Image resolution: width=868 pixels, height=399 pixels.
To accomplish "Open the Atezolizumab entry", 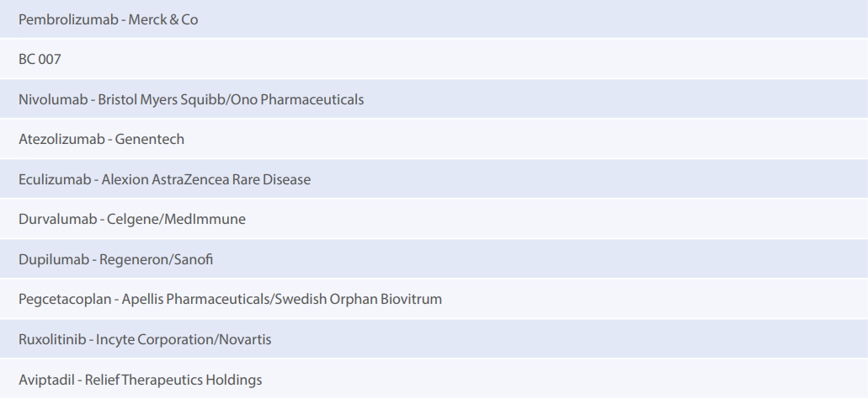I will (x=62, y=139).
